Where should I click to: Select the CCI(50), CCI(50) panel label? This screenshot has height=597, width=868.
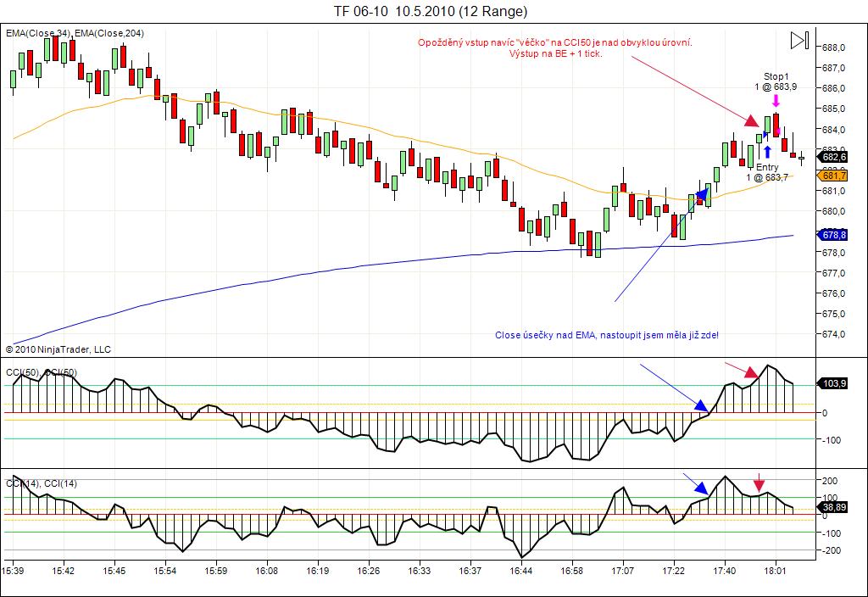42,373
